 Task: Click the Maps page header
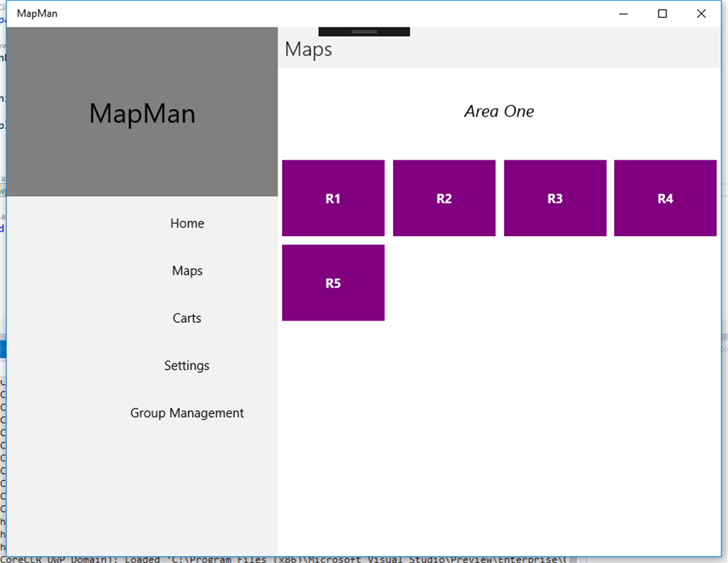[308, 49]
